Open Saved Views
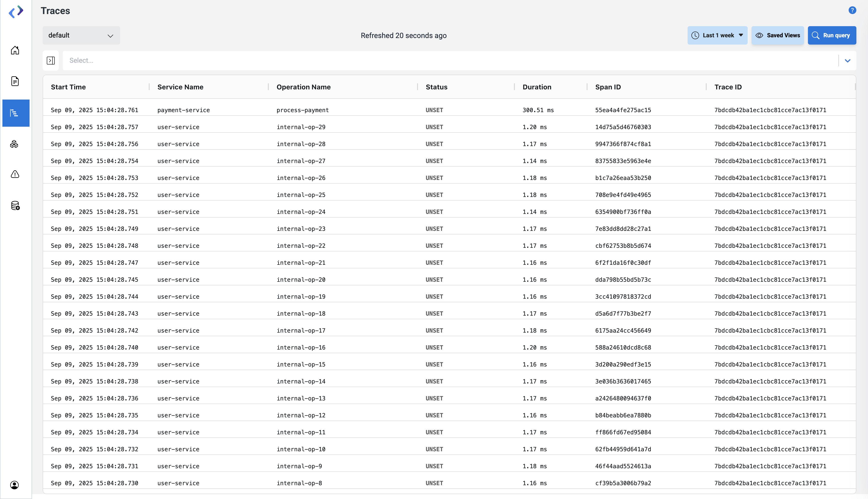Screen dimensions: 868x499 778,35
